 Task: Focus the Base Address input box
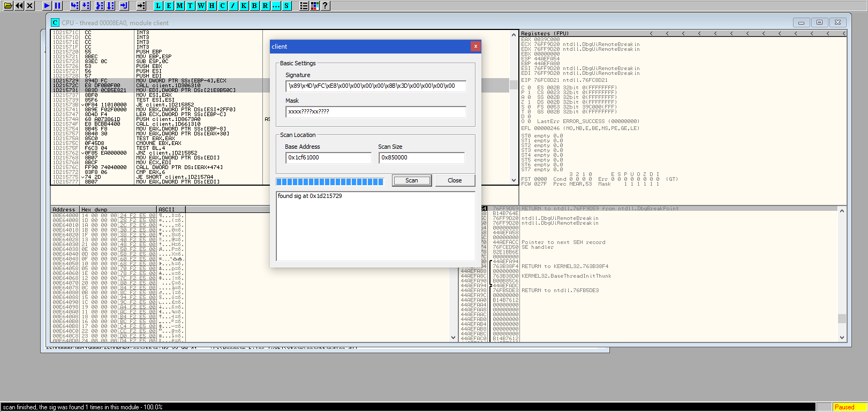328,158
